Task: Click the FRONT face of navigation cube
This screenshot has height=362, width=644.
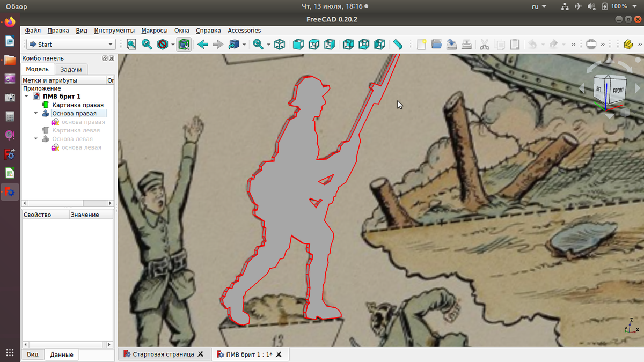Action: pos(618,91)
